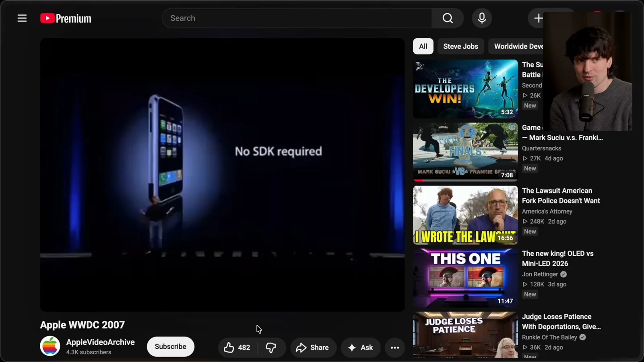Screen dimensions: 644x362
Task: Dislike the video with thumbs down
Action: pyautogui.click(x=271, y=348)
